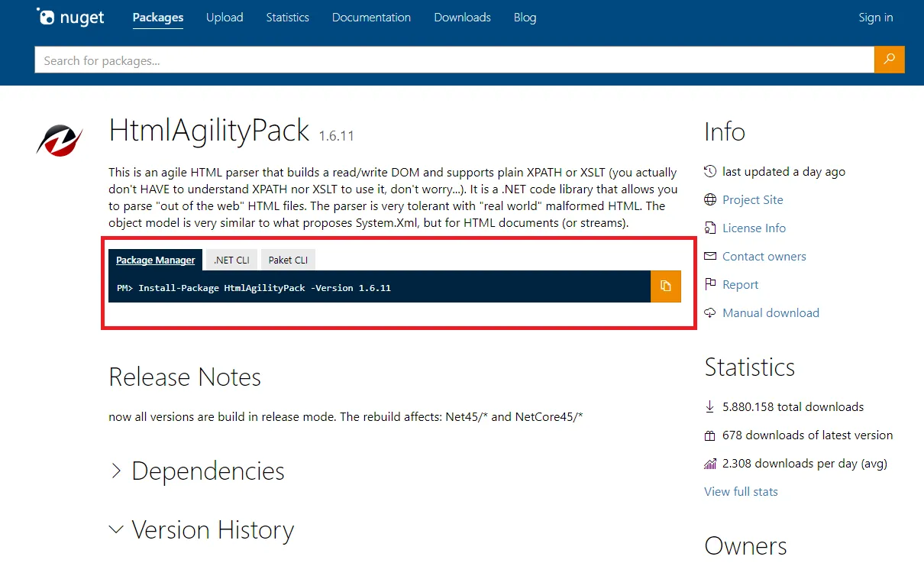The width and height of the screenshot is (924, 563).
Task: Switch to the Paket CLI tab
Action: pos(288,260)
